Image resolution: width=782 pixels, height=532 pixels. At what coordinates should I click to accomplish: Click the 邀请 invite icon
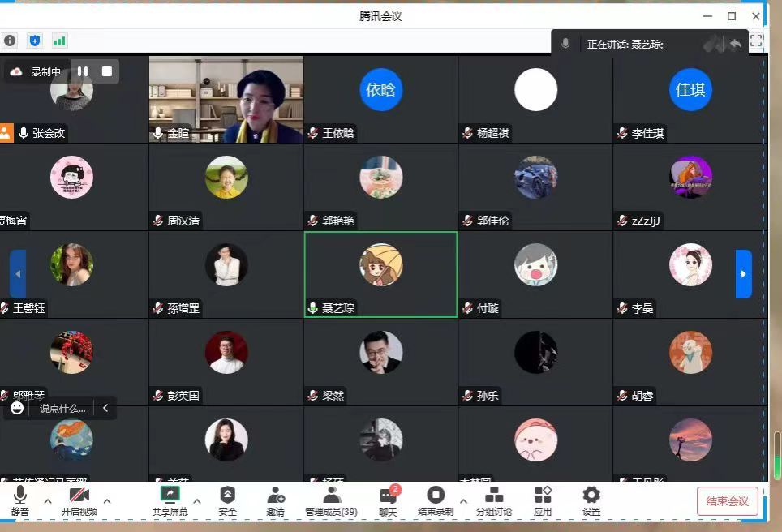276,500
